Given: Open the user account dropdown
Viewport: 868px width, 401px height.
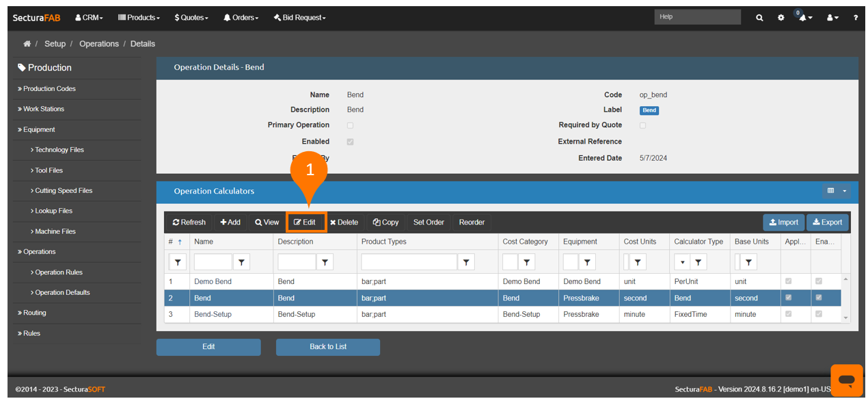Looking at the screenshot, I should click(x=832, y=18).
